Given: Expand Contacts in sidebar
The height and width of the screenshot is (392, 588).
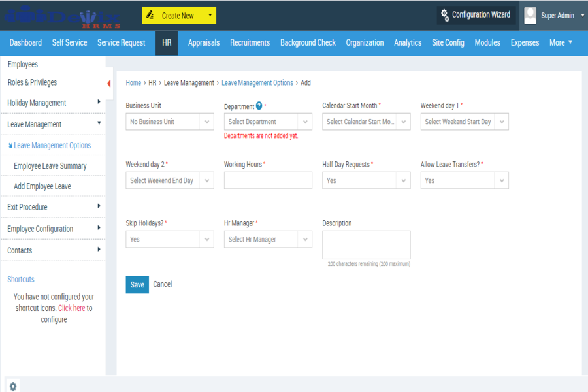Looking at the screenshot, I should coord(99,249).
